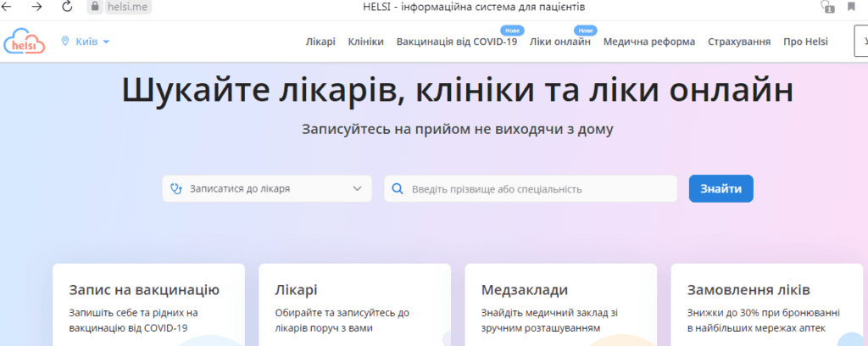Click text Знайдіть медичний заклад зі зручним розташуванням
Viewport: 868px width, 346px height.
click(548, 321)
